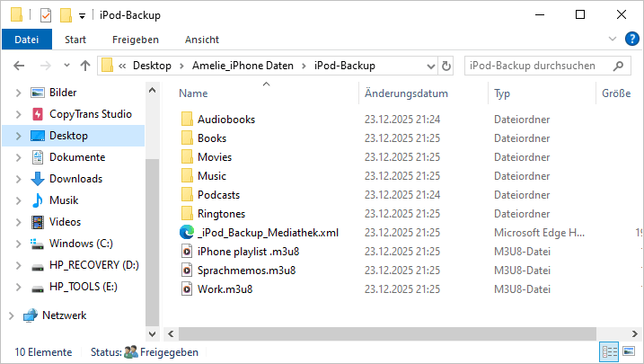This screenshot has width=644, height=364.
Task: Expand the ribbon with the chevron
Action: coord(613,39)
